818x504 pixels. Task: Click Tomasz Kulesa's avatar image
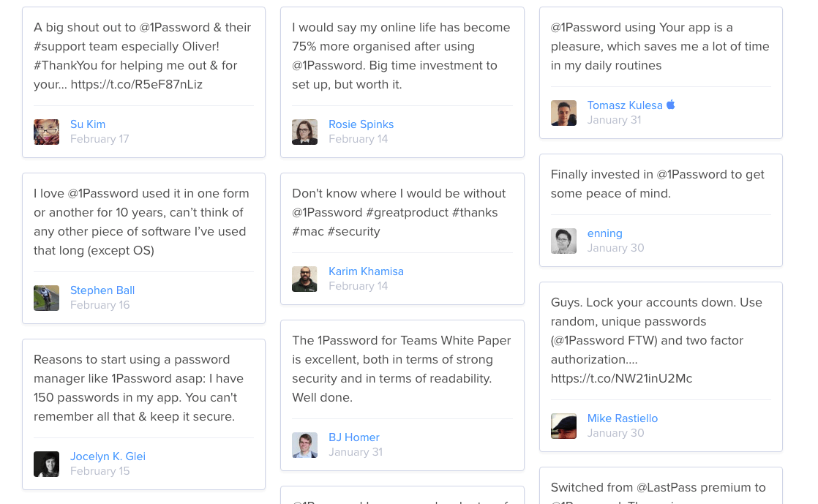click(x=563, y=113)
